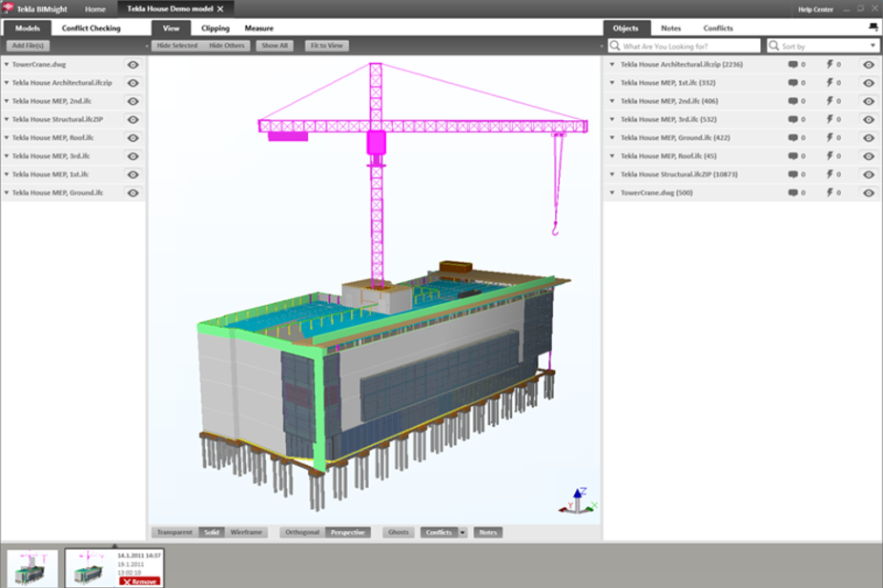Open the Sort by dropdown

pyautogui.click(x=873, y=46)
